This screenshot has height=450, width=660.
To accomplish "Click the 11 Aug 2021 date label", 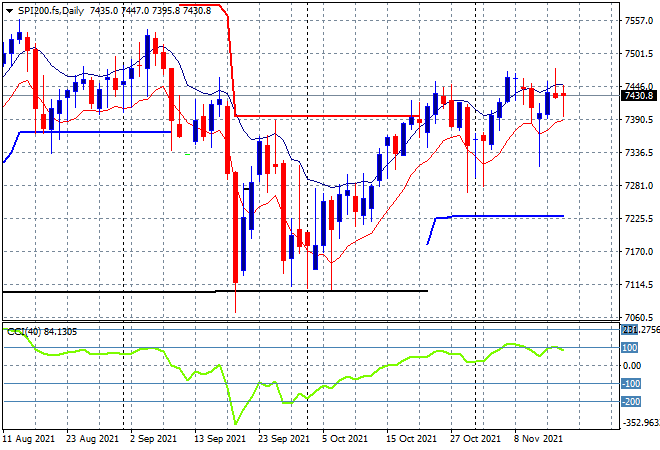I will pyautogui.click(x=29, y=439).
